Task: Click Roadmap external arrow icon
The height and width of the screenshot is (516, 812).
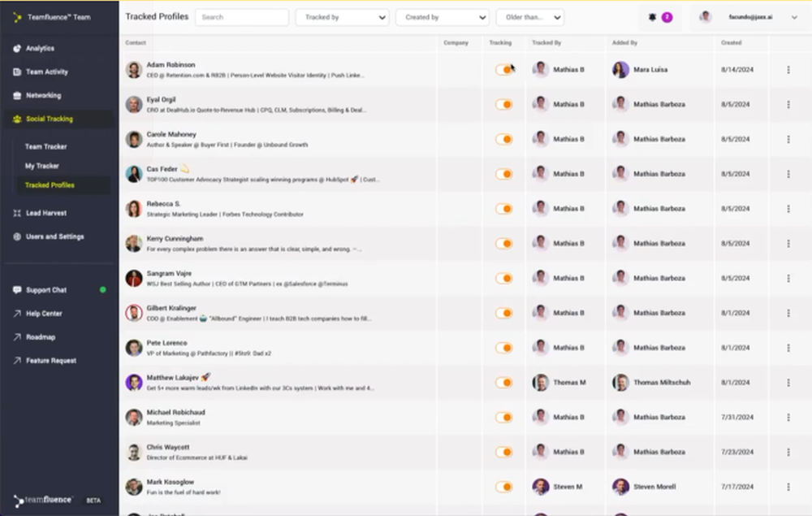Action: [x=17, y=336]
